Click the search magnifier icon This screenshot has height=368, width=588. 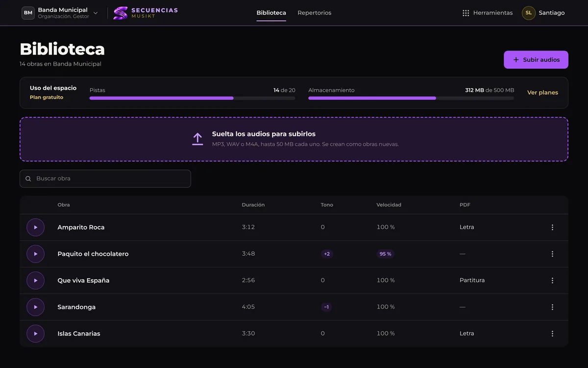tap(28, 179)
